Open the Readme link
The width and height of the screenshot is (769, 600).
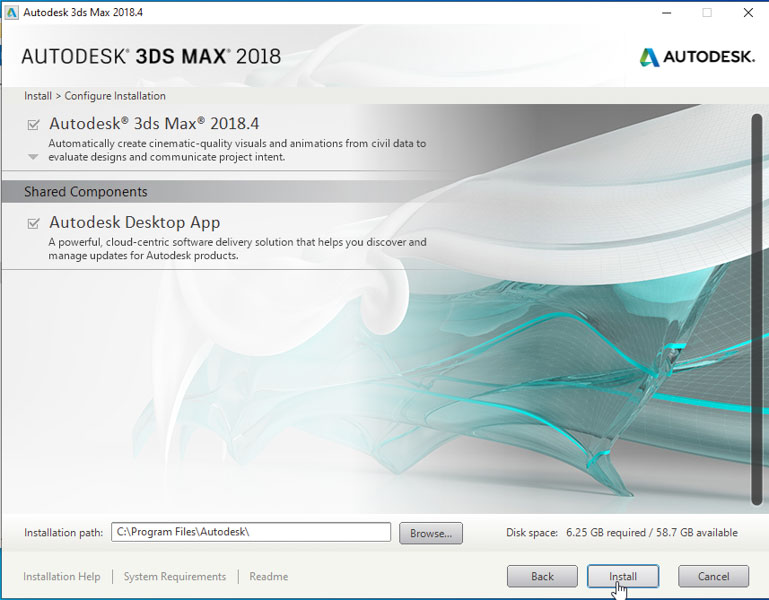pos(269,576)
